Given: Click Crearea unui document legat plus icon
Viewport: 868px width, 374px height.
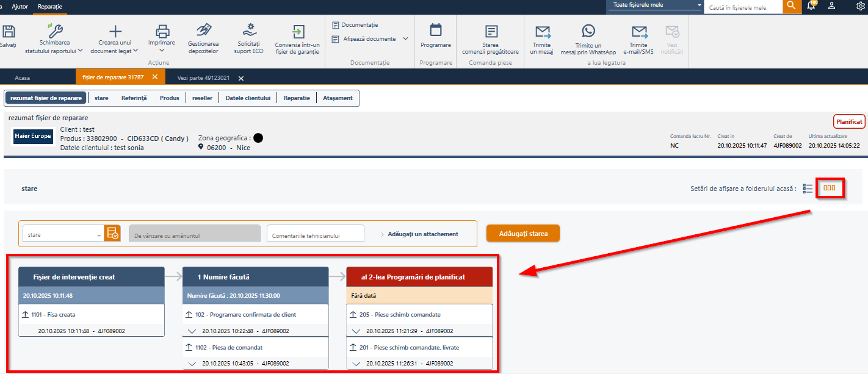Looking at the screenshot, I should click(x=115, y=31).
